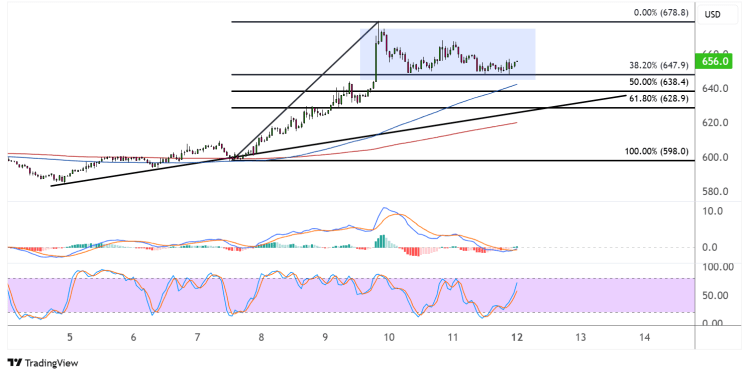Select the 100.00% (598.0) Fibonacci label
The height and width of the screenshot is (375, 749).
tap(657, 151)
